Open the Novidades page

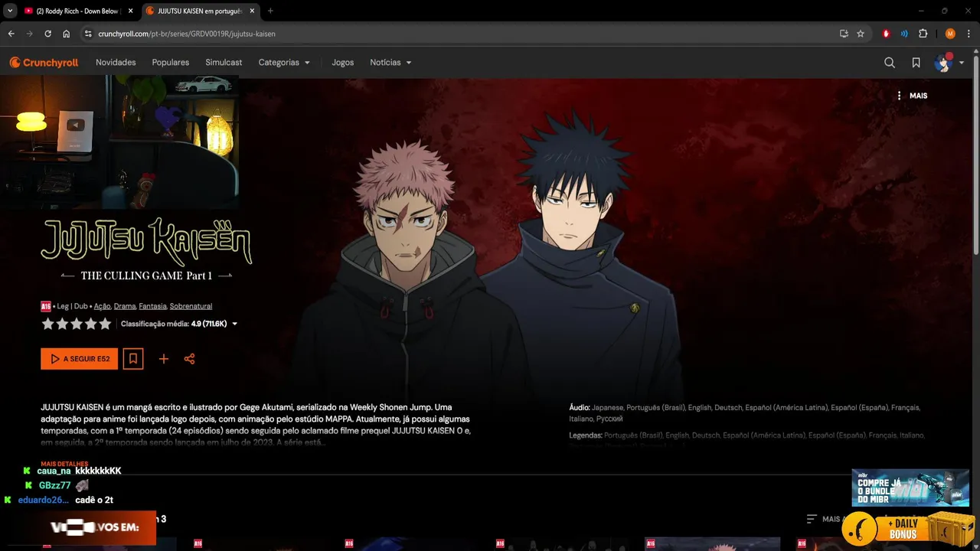(116, 63)
